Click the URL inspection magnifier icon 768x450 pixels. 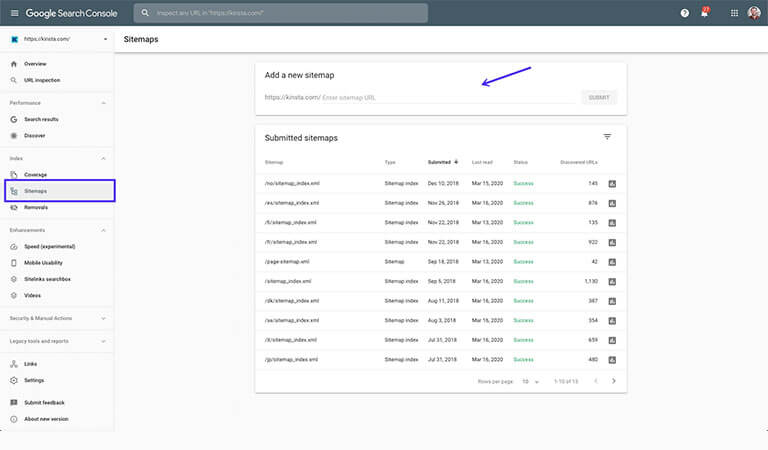pos(14,80)
